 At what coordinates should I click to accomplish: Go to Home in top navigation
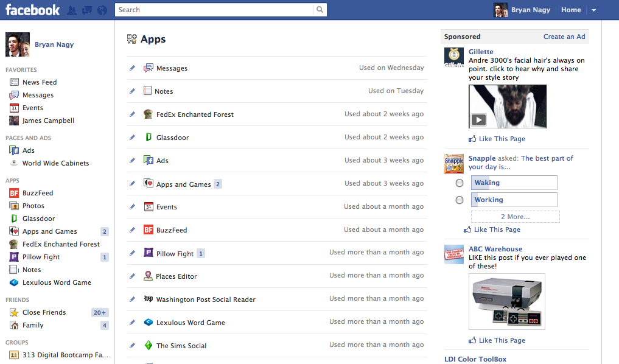571,10
